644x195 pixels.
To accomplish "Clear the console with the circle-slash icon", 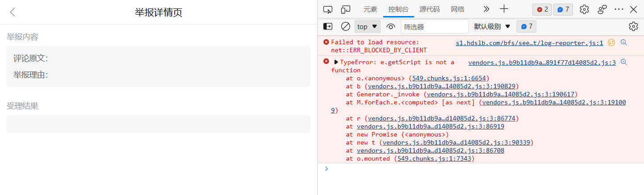I will point(345,26).
